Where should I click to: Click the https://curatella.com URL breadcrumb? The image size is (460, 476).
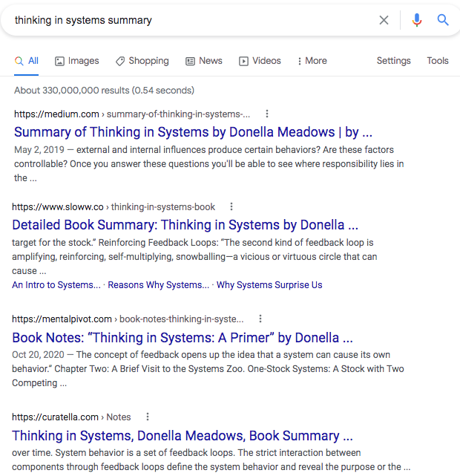tap(55, 417)
